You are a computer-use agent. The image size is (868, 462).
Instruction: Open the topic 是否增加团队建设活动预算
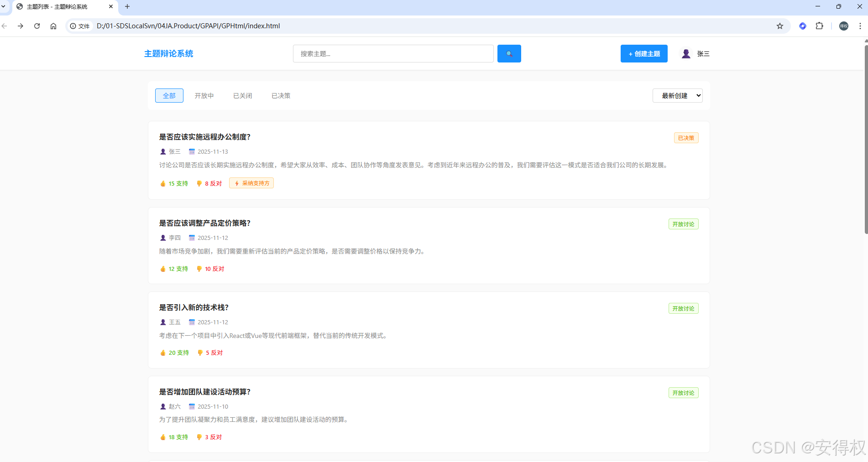(204, 391)
